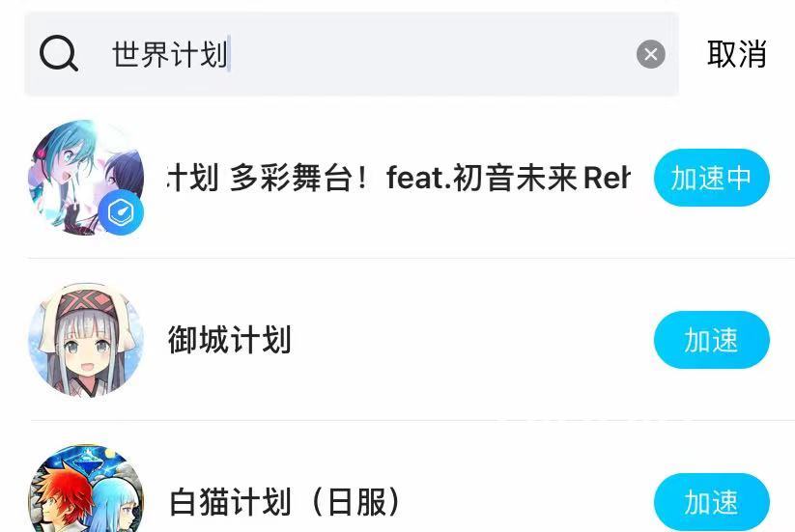795x532 pixels.
Task: Tap 取消 to cancel the search
Action: [736, 54]
